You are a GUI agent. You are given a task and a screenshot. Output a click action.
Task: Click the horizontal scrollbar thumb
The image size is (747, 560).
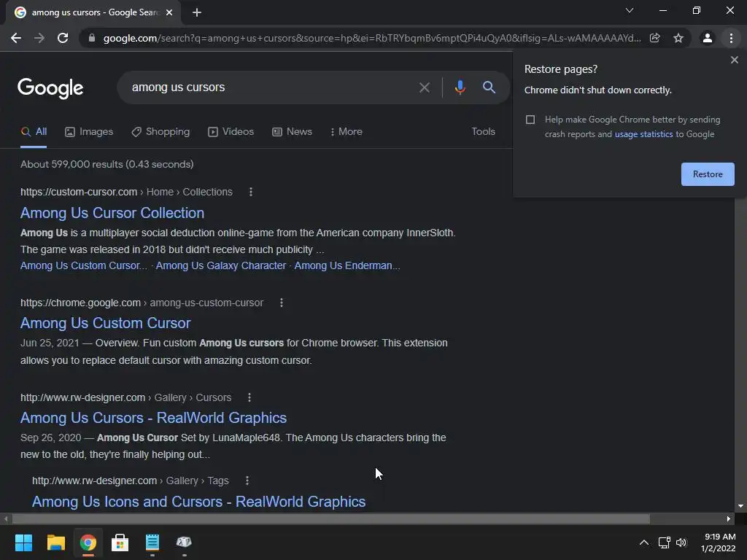pos(331,519)
